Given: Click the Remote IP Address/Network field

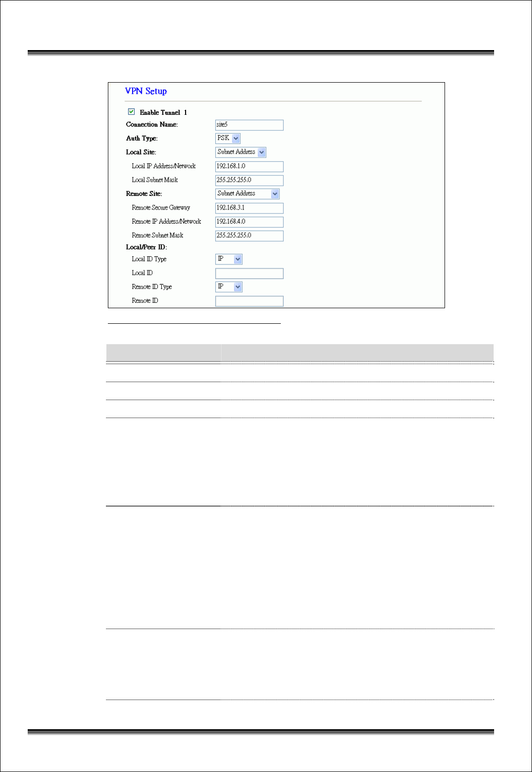Looking at the screenshot, I should click(249, 222).
